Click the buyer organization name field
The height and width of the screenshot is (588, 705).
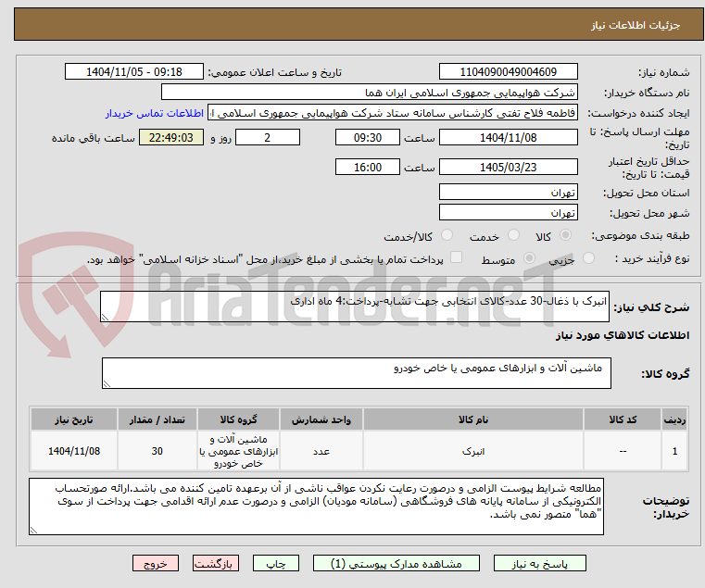(369, 93)
